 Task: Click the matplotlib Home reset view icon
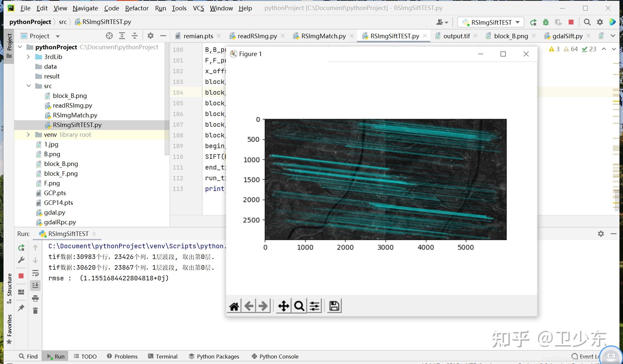(x=234, y=306)
